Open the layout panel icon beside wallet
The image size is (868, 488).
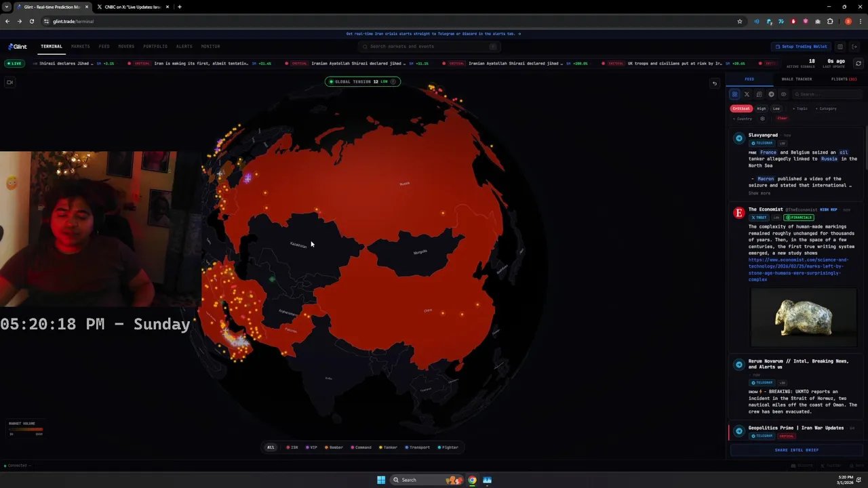click(840, 47)
